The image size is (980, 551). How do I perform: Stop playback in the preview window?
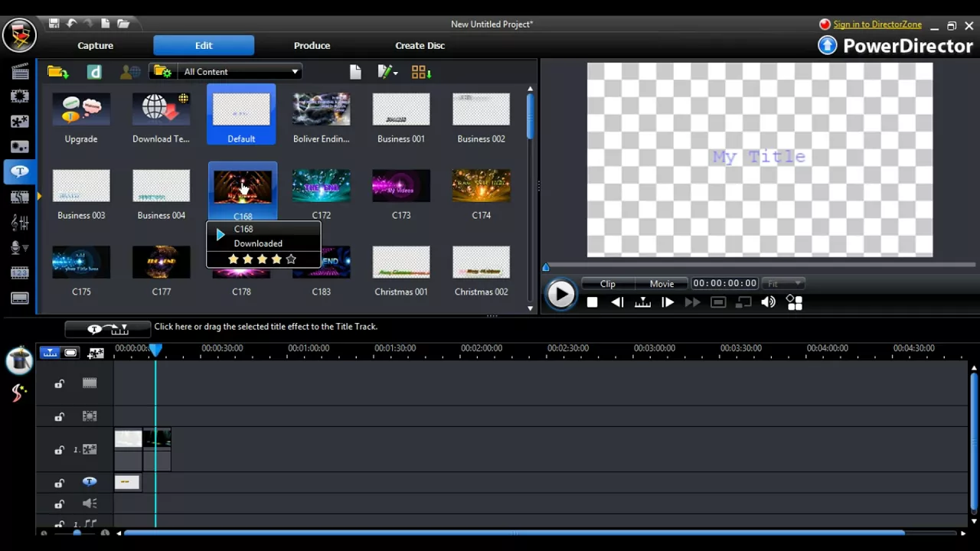click(x=592, y=302)
